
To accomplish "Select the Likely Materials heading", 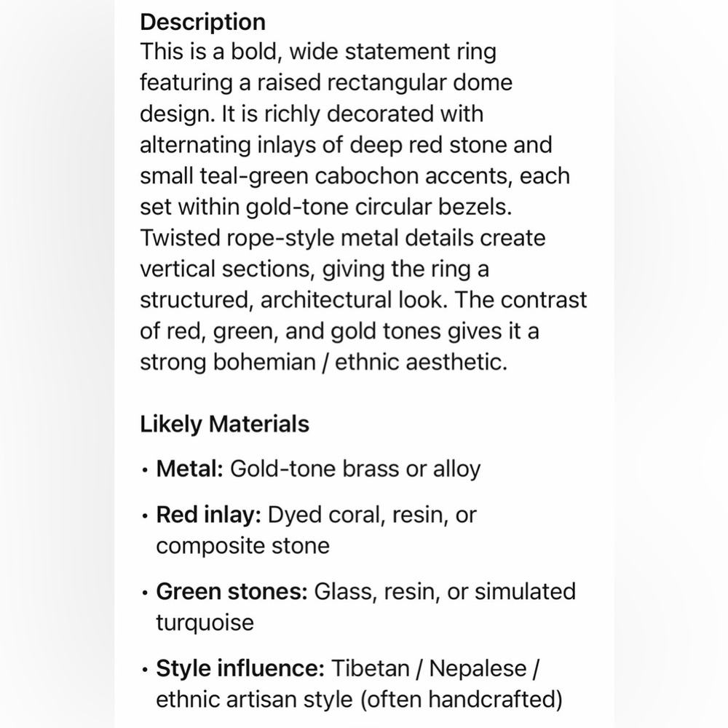I will [x=225, y=424].
